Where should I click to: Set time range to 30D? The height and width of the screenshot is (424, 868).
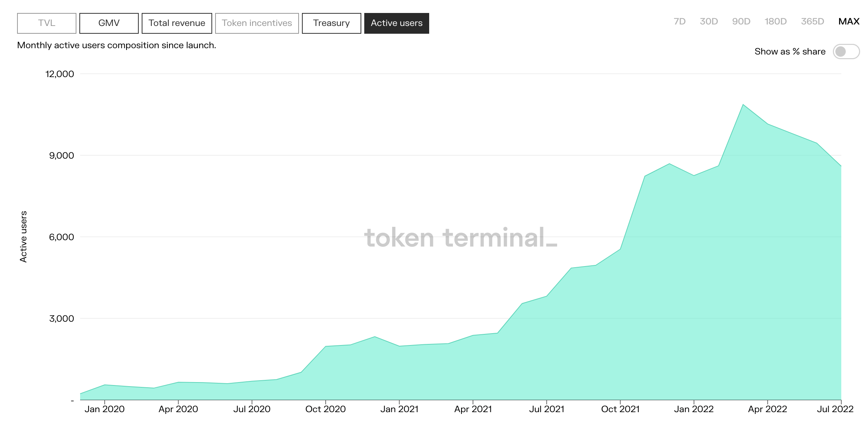click(709, 21)
